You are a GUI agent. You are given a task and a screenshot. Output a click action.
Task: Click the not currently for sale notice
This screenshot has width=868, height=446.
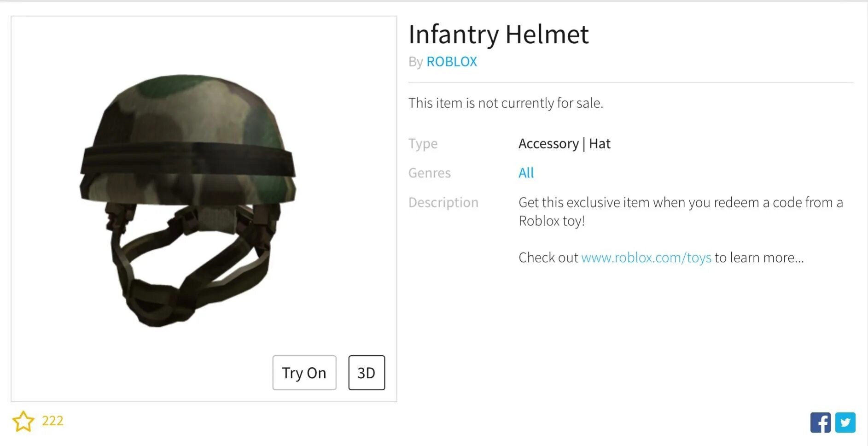pyautogui.click(x=505, y=103)
